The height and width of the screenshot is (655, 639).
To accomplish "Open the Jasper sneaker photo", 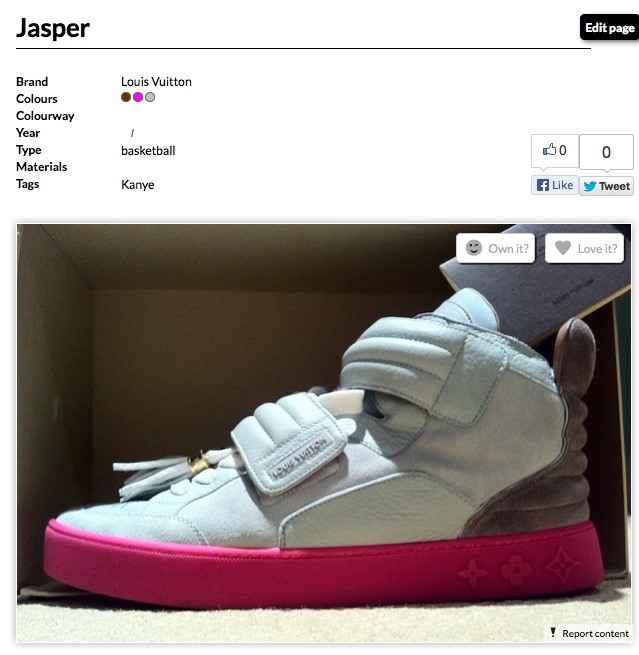I will pos(324,433).
